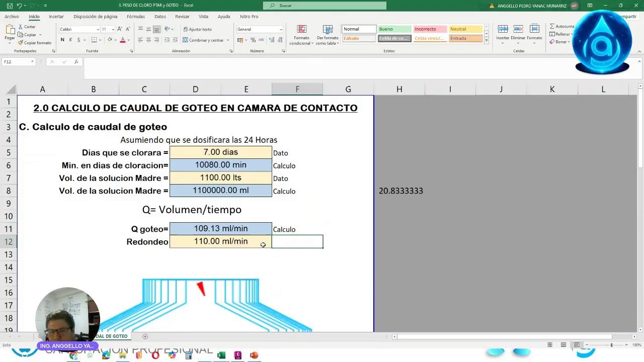Switch to Normal view in status bar
The width and height of the screenshot is (644, 362).
(x=550, y=345)
